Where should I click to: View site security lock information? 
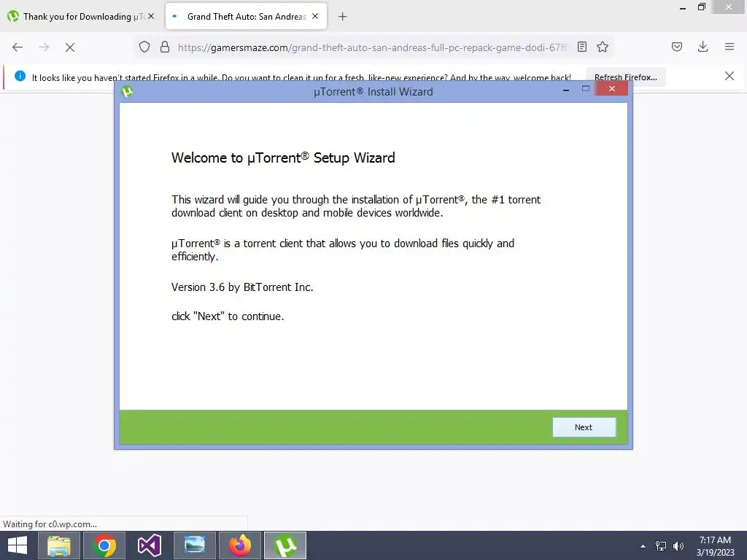pos(165,47)
